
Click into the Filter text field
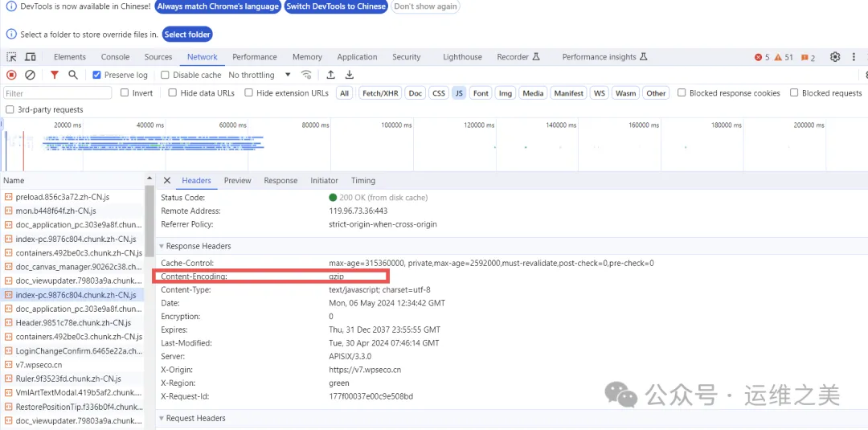click(56, 93)
